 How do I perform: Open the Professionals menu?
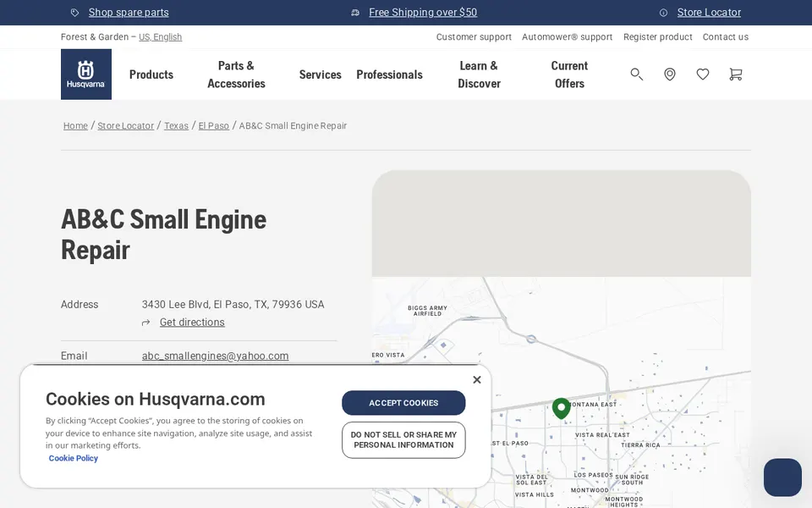point(389,75)
